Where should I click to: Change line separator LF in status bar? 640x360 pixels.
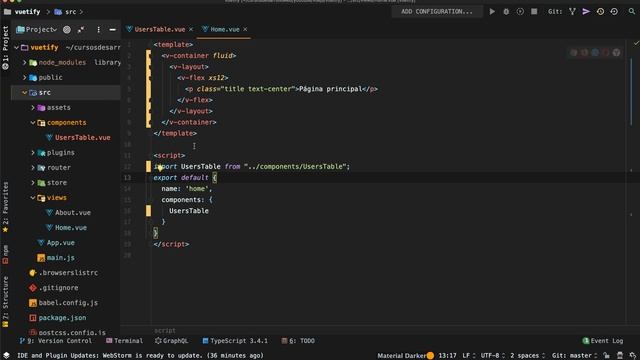(469, 356)
